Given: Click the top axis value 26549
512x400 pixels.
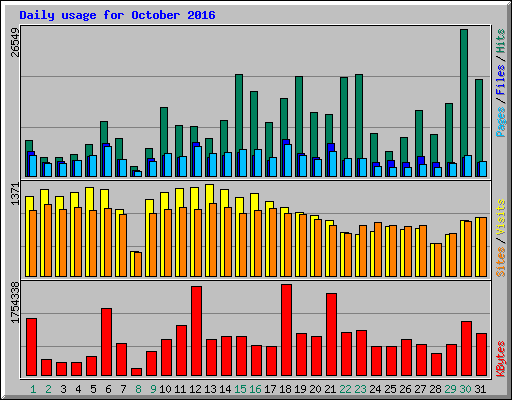Looking at the screenshot, I should (15, 42).
